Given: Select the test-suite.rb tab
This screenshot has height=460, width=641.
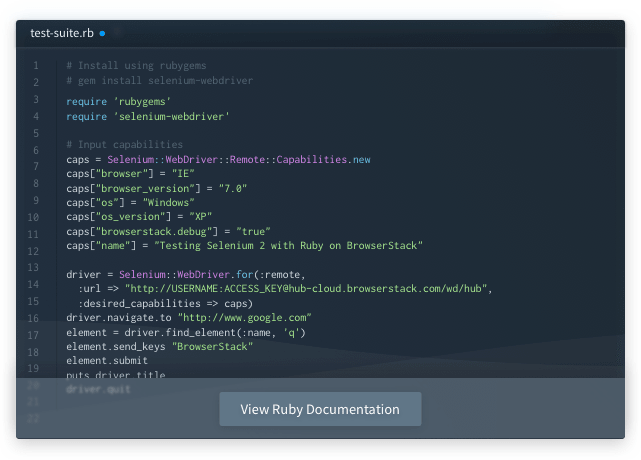Looking at the screenshot, I should pos(62,33).
